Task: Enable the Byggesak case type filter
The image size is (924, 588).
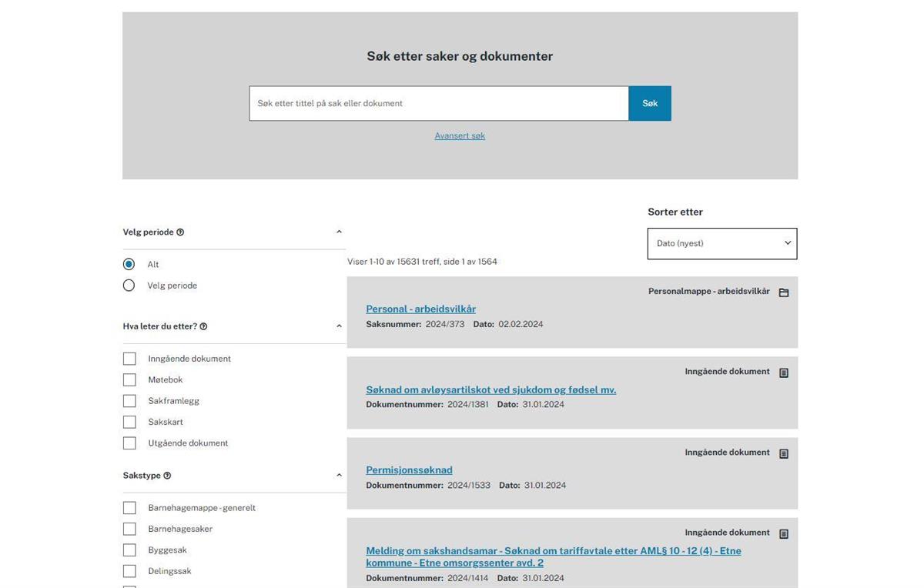Action: 129,550
